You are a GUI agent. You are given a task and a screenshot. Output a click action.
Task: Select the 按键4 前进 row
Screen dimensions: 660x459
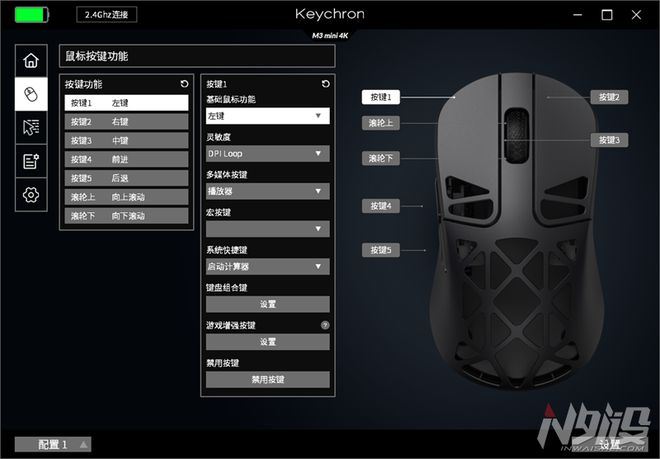[126, 160]
